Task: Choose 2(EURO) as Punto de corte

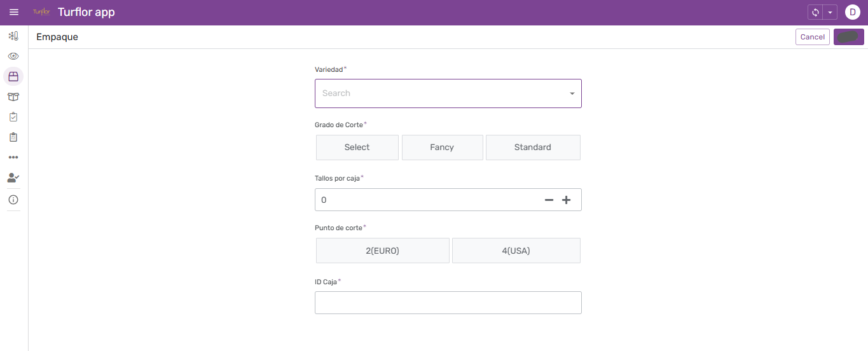Action: (383, 251)
